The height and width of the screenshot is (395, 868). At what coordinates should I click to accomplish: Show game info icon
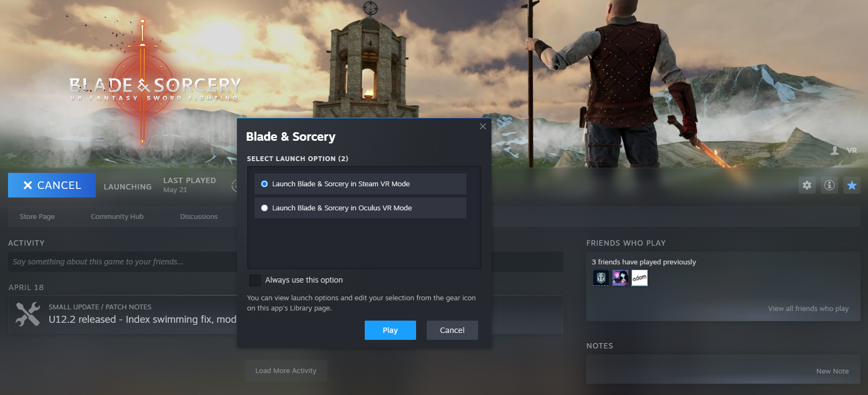click(x=829, y=185)
